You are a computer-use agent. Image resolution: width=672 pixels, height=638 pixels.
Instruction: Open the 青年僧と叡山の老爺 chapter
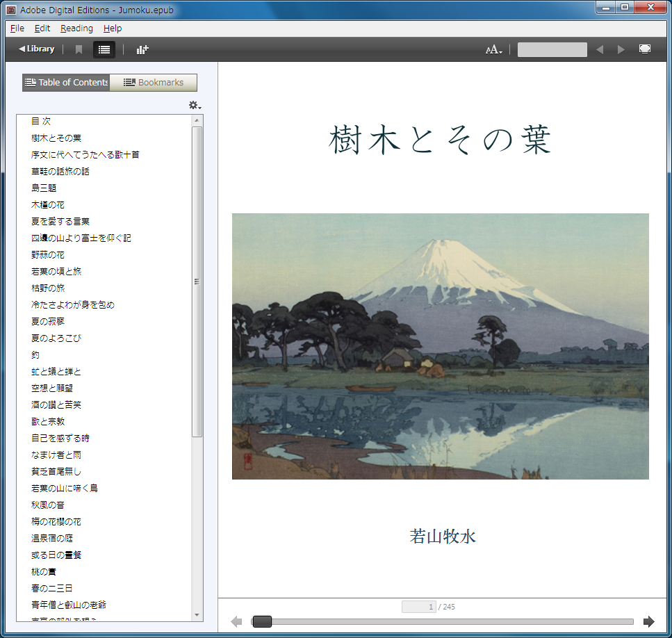click(69, 606)
